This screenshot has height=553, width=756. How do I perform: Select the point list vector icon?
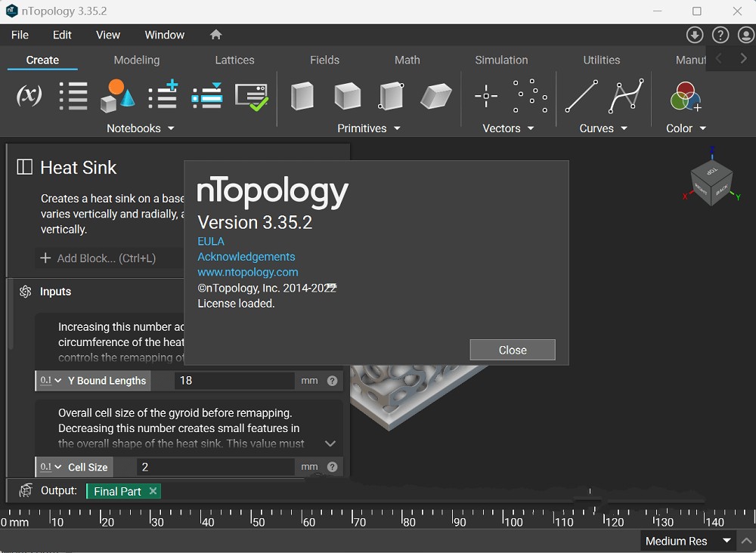click(531, 96)
